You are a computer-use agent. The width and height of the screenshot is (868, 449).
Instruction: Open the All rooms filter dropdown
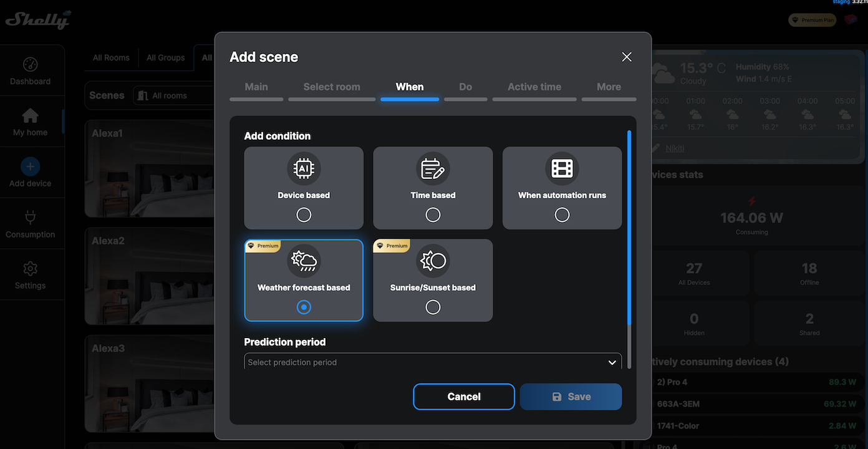[170, 95]
